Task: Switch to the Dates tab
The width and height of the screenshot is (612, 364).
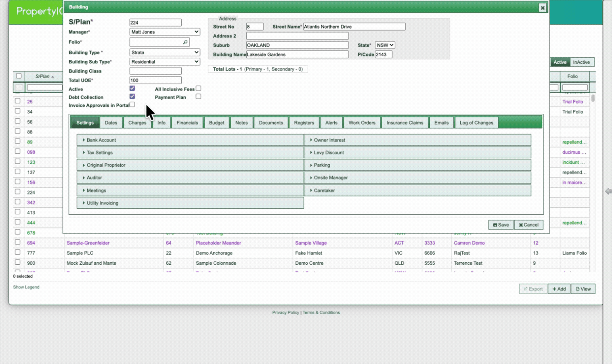Action: pos(111,123)
